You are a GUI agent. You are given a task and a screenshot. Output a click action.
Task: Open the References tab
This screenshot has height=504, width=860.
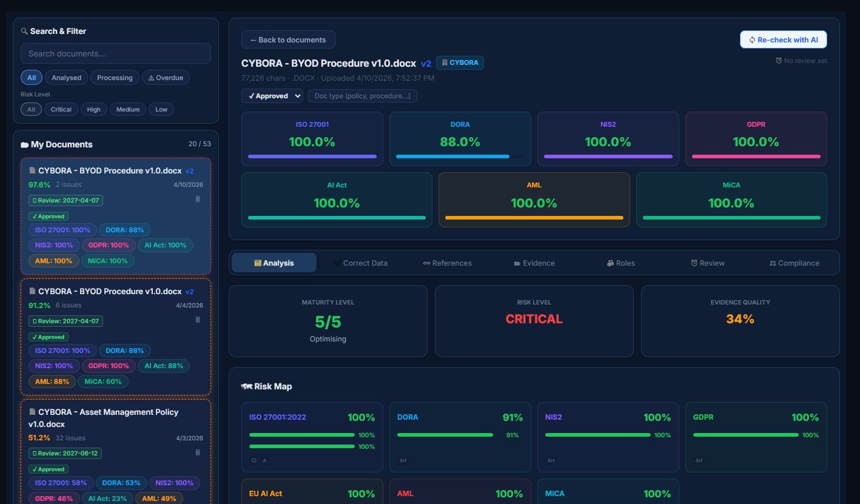coord(447,263)
